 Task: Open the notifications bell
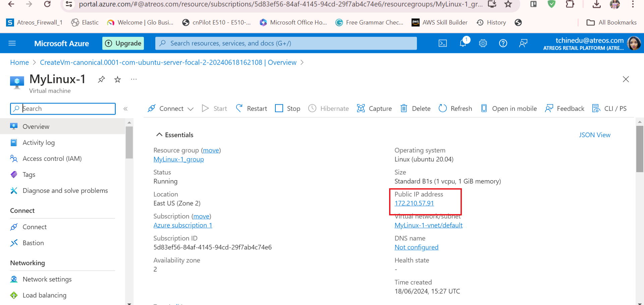click(x=463, y=43)
